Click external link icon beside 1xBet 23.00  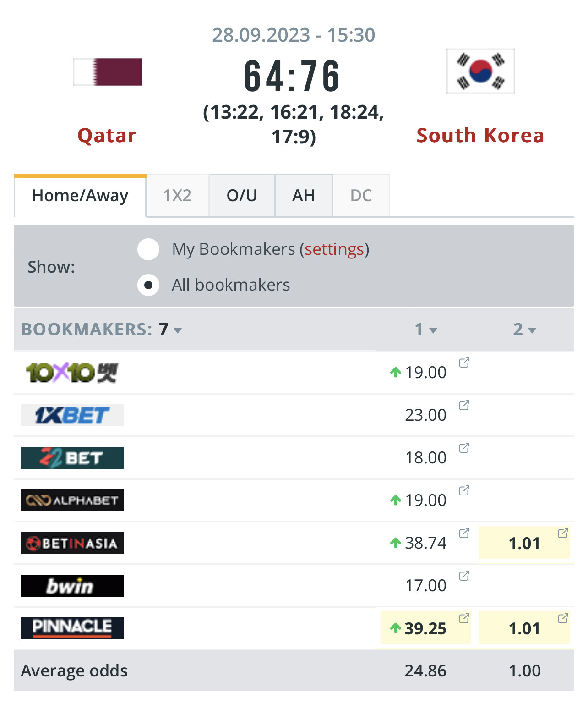click(464, 406)
